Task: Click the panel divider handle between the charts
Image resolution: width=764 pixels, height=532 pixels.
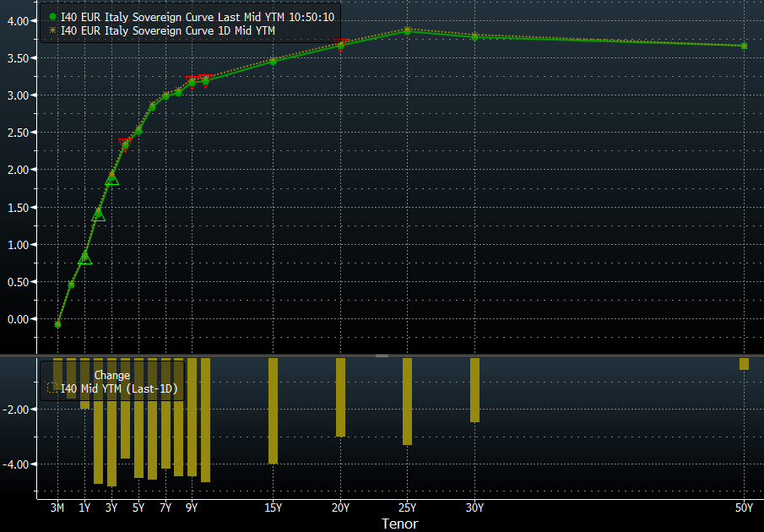Action: [x=382, y=356]
